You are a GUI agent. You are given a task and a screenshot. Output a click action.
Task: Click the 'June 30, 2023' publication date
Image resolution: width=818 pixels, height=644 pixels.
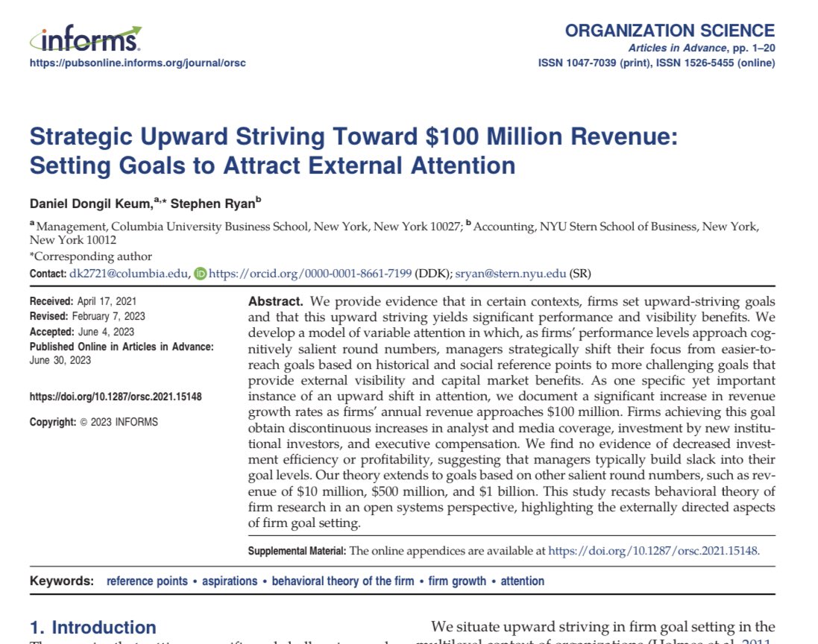click(x=60, y=360)
